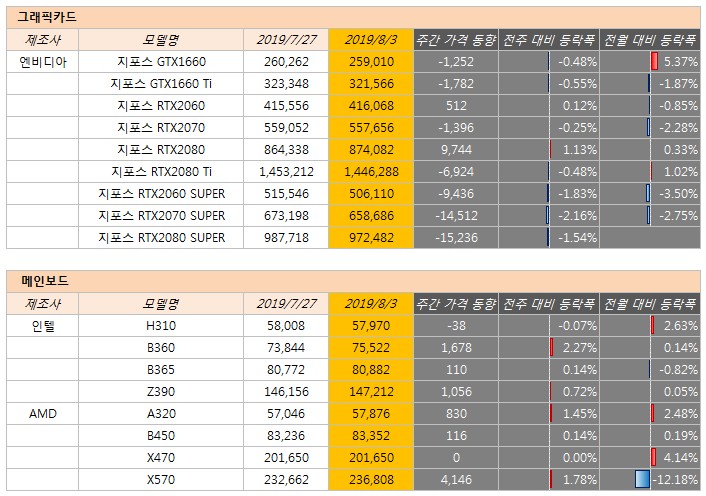This screenshot has width=706, height=496.
Task: Click the blue bar beside -2.16% weekly change
Action: (548, 216)
